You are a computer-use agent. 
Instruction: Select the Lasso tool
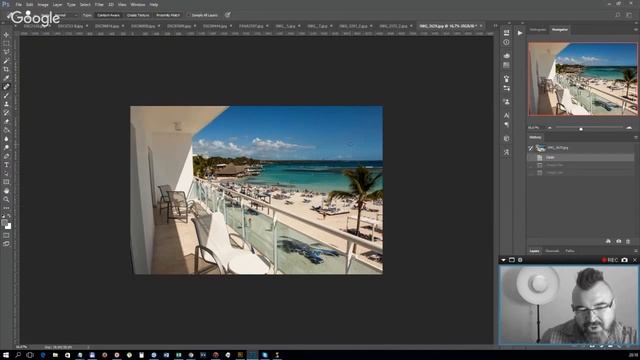point(6,52)
